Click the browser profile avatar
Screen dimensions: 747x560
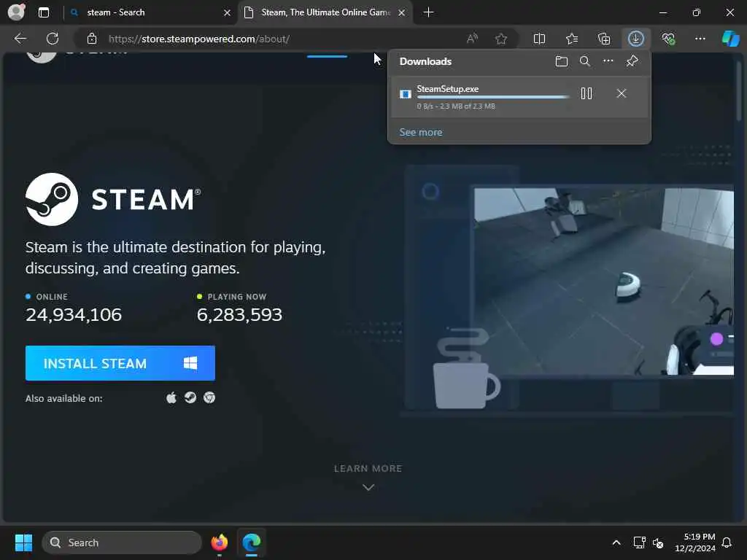16,12
